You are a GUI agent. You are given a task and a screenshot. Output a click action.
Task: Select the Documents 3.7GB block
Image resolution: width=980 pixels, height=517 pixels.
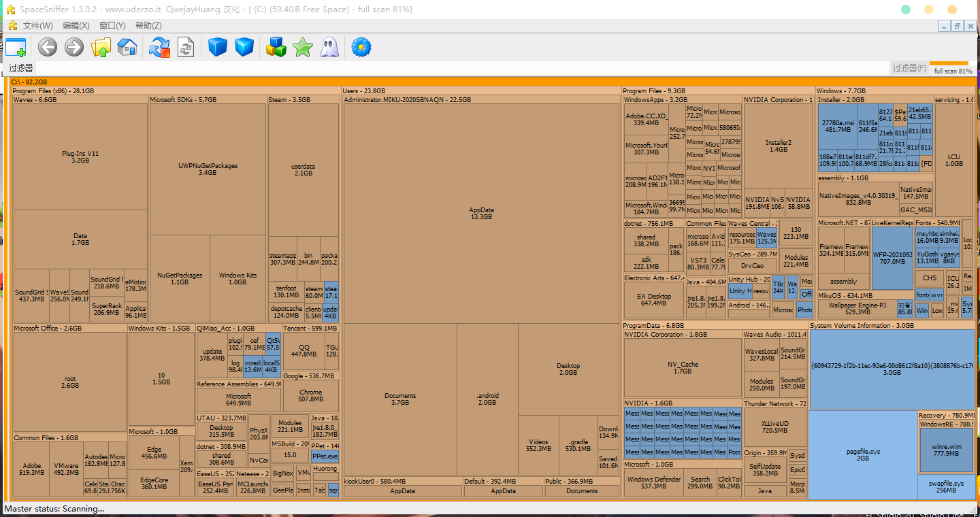pos(400,399)
